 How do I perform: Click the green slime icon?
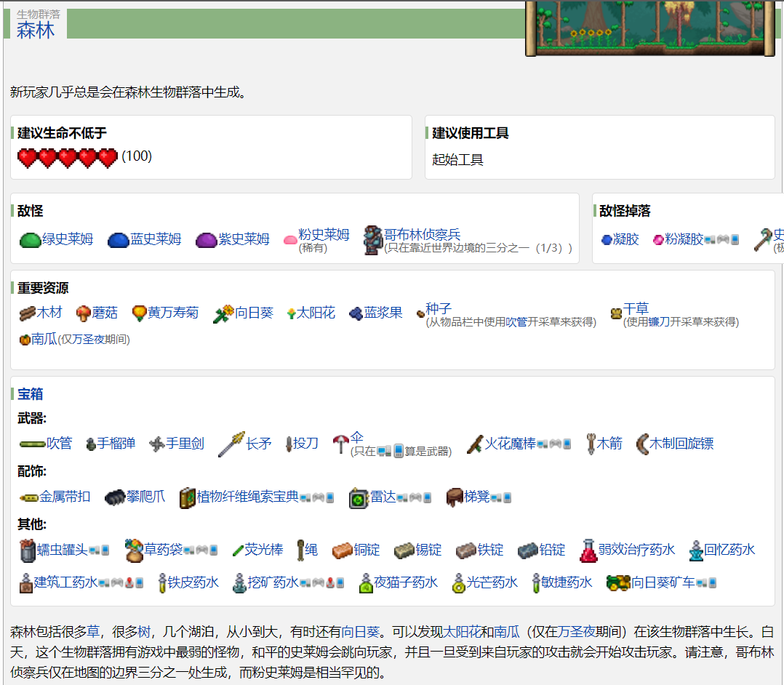[30, 240]
